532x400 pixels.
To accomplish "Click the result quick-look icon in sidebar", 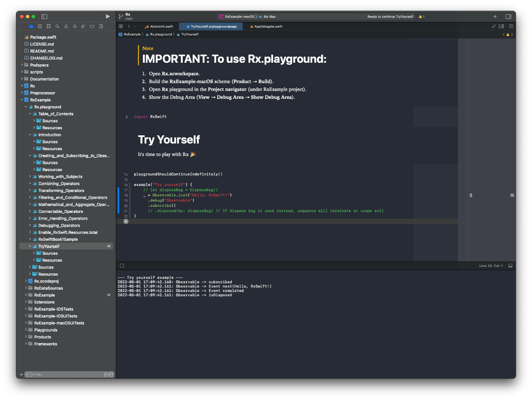I will (x=512, y=195).
